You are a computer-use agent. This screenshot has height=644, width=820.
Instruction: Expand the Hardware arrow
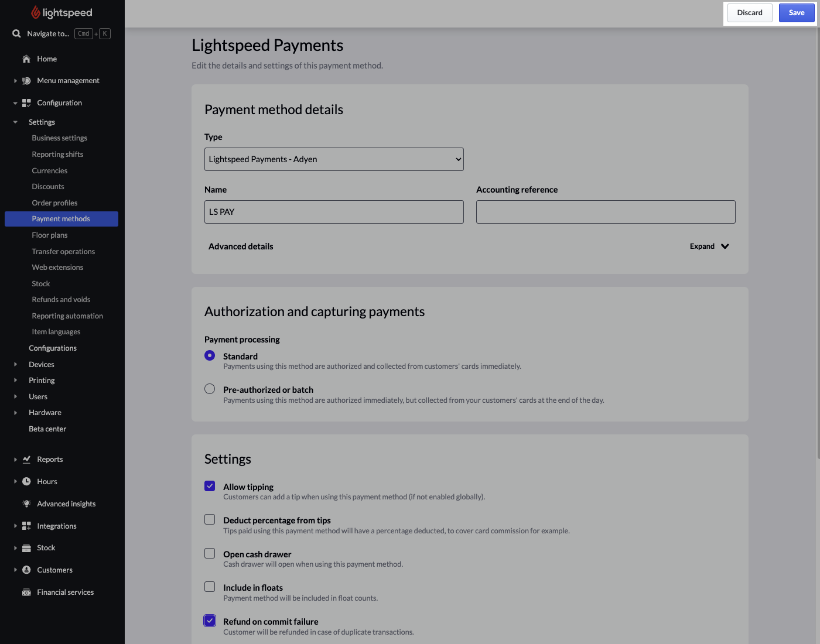(x=15, y=413)
